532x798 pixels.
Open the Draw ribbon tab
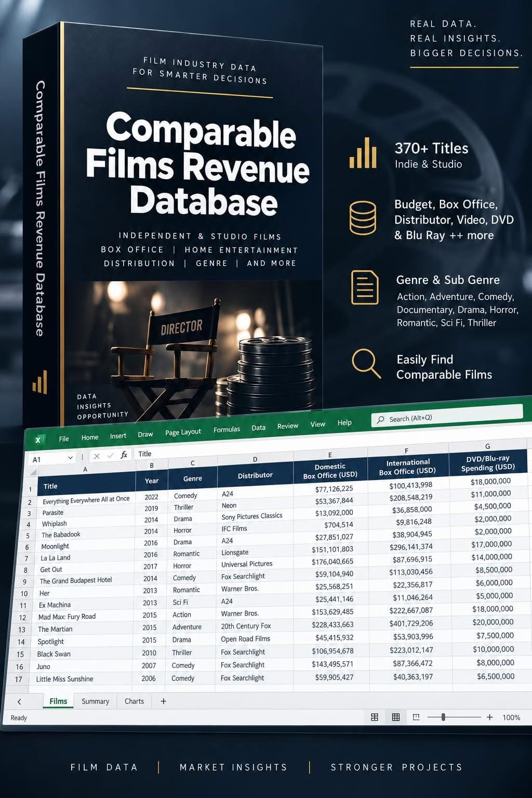tap(145, 434)
